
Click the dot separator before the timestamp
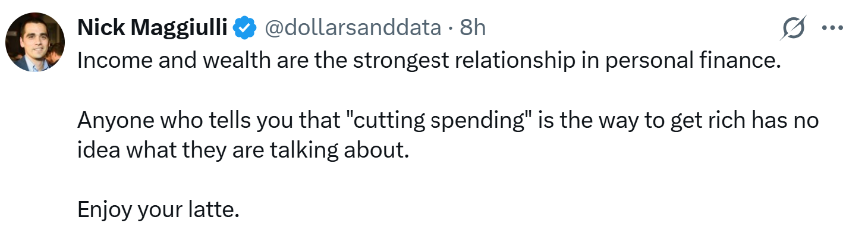coord(451,29)
